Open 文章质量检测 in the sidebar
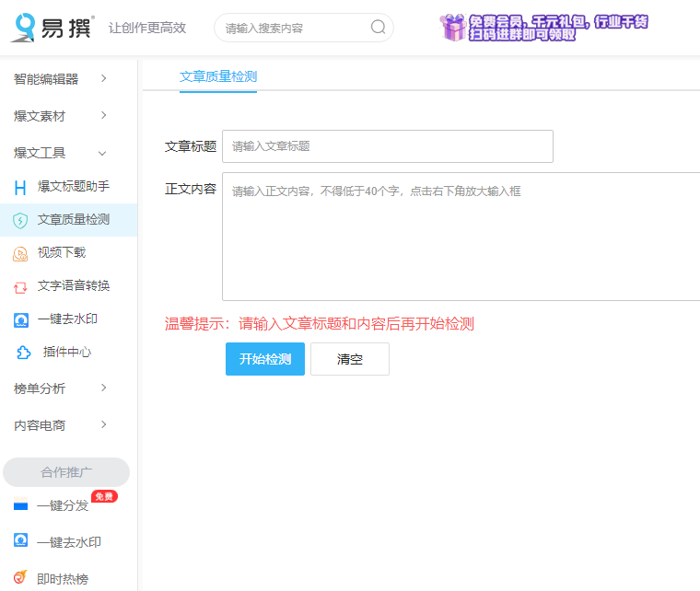700x591 pixels. (69, 220)
